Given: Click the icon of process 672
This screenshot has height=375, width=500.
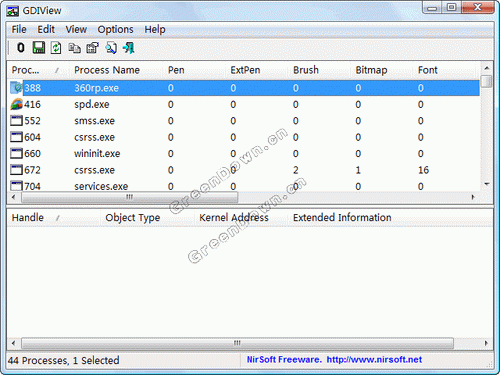Looking at the screenshot, I should (x=16, y=170).
